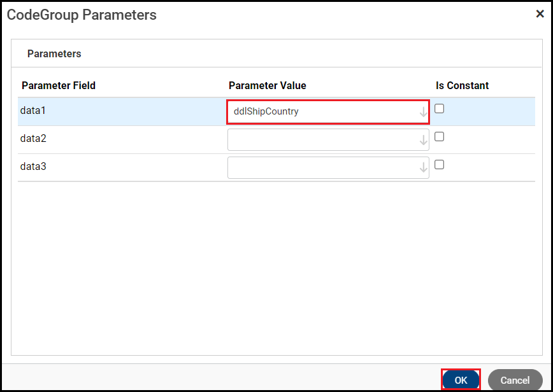Image resolution: width=553 pixels, height=392 pixels.
Task: Check Is Constant for data3
Action: [439, 165]
